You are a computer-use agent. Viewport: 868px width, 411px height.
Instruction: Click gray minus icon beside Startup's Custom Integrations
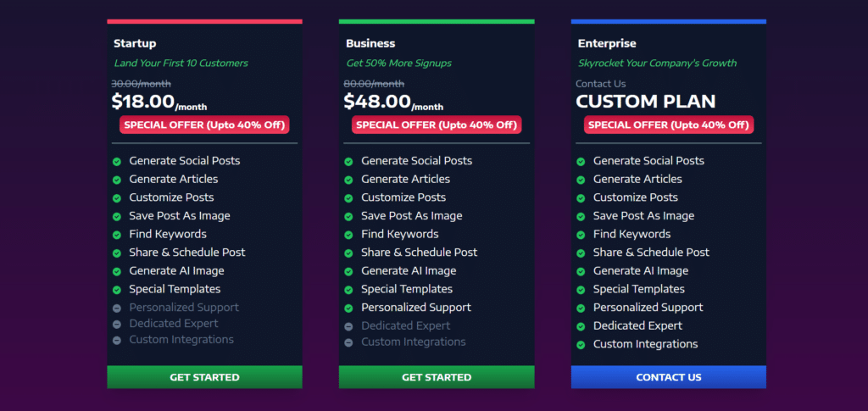point(116,340)
